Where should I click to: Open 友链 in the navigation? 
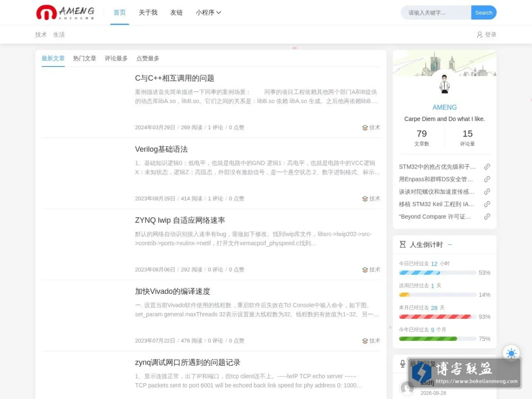pos(176,12)
